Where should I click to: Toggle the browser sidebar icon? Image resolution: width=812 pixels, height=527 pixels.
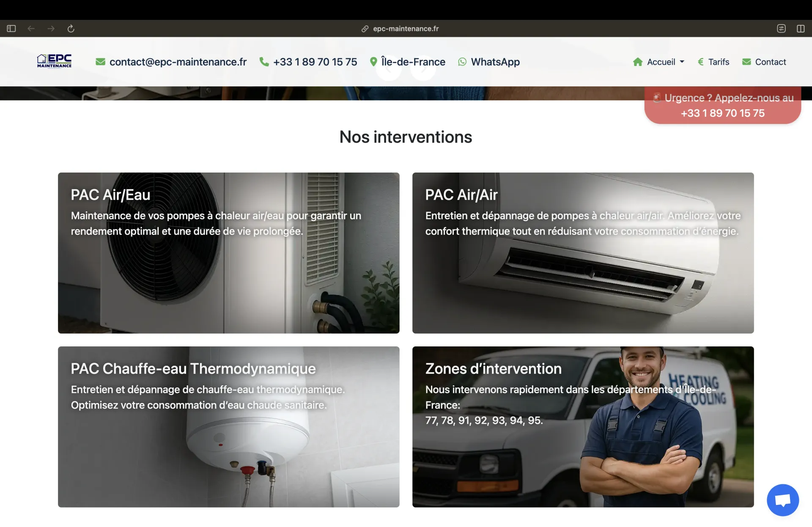(x=11, y=28)
